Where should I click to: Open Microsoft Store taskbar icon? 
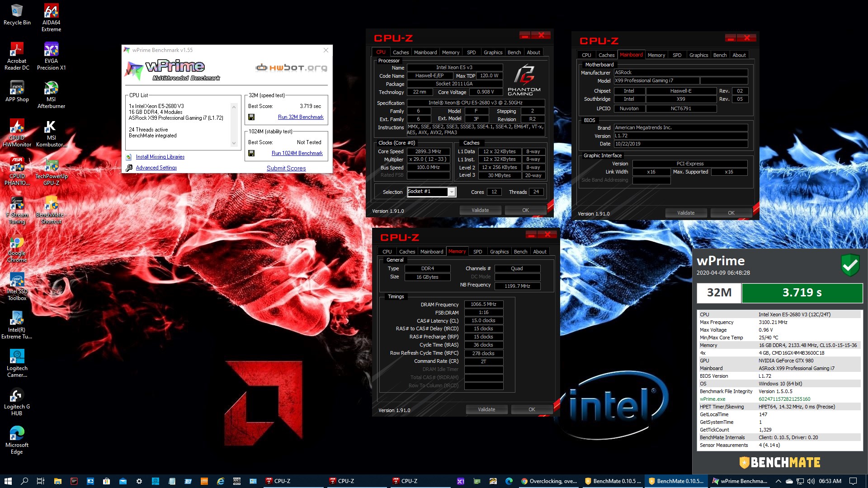click(106, 481)
